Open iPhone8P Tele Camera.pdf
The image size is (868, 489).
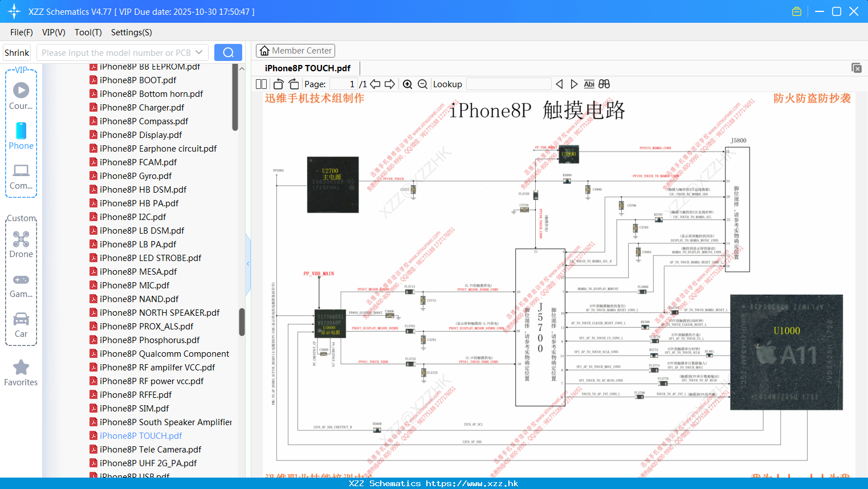(x=150, y=450)
